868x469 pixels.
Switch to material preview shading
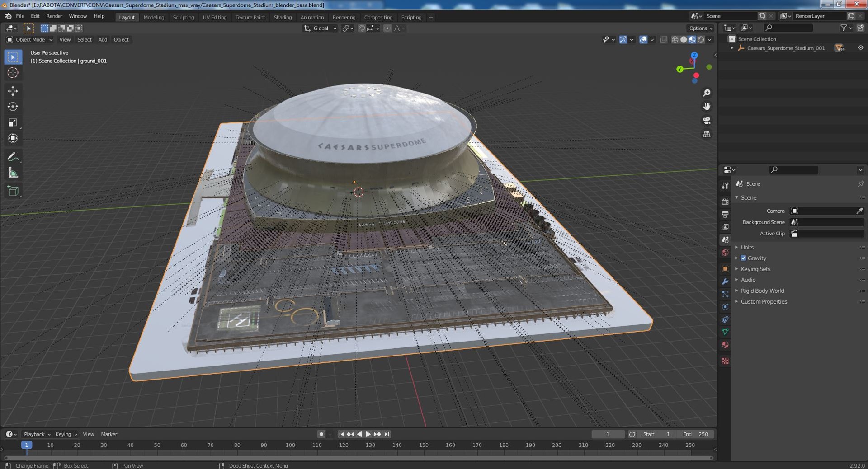(x=692, y=40)
